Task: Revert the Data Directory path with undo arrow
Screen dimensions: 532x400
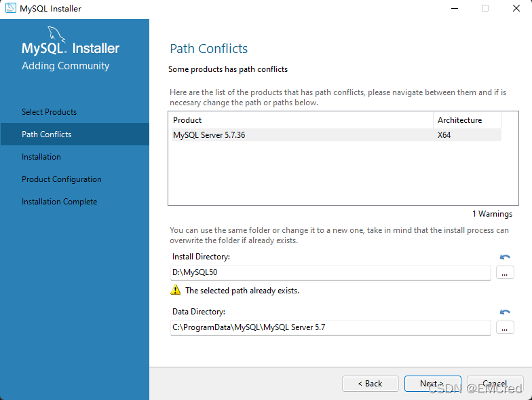Action: point(505,312)
